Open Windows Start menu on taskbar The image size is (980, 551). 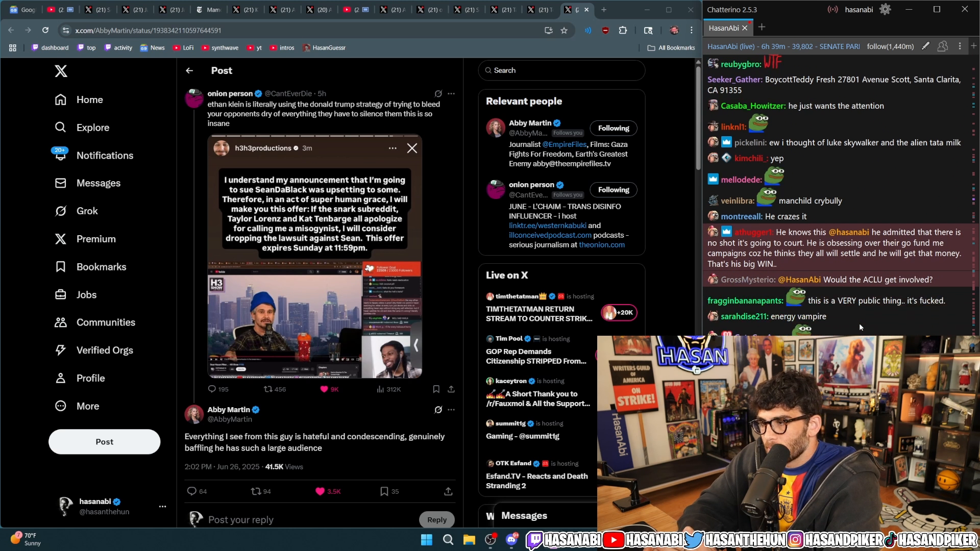[427, 540]
